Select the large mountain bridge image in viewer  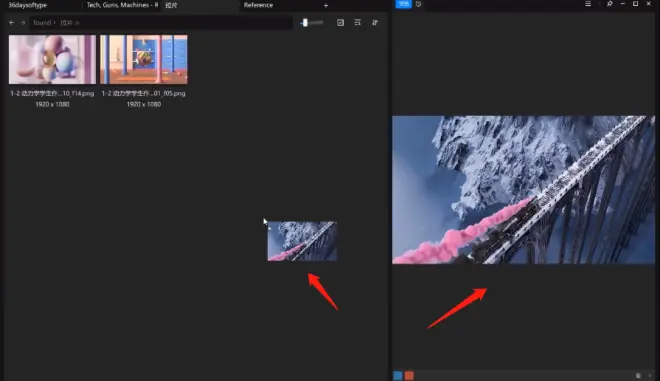(x=524, y=190)
